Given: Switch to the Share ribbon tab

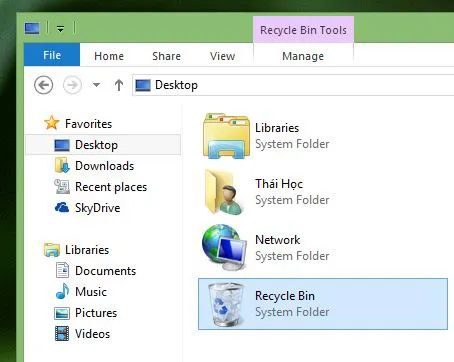Looking at the screenshot, I should 166,56.
